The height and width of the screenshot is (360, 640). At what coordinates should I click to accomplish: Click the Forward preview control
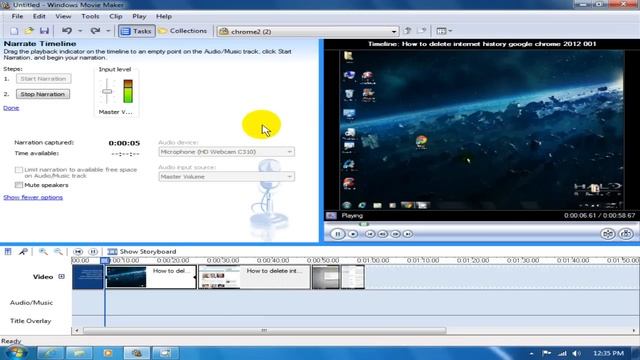click(x=408, y=234)
